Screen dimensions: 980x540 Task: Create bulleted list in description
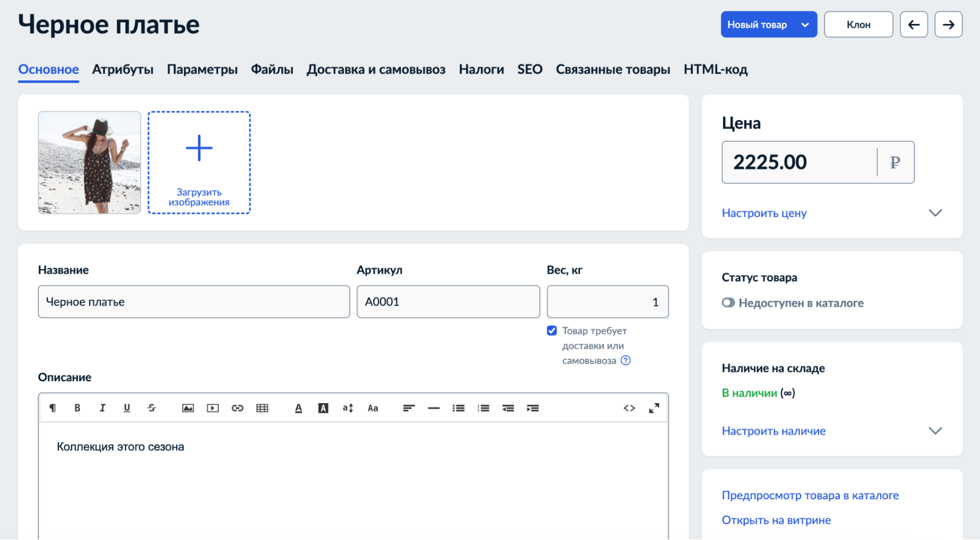click(458, 408)
